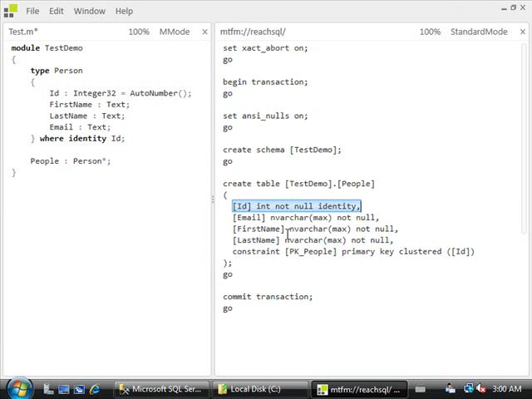Click the splitter grip between panes
Screen dimensions: 532x399
click(x=213, y=199)
